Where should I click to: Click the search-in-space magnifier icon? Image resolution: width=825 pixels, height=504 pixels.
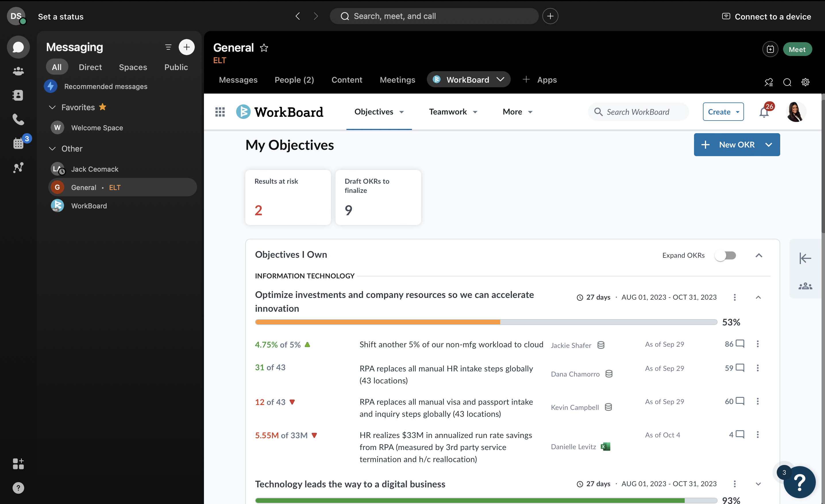787,82
